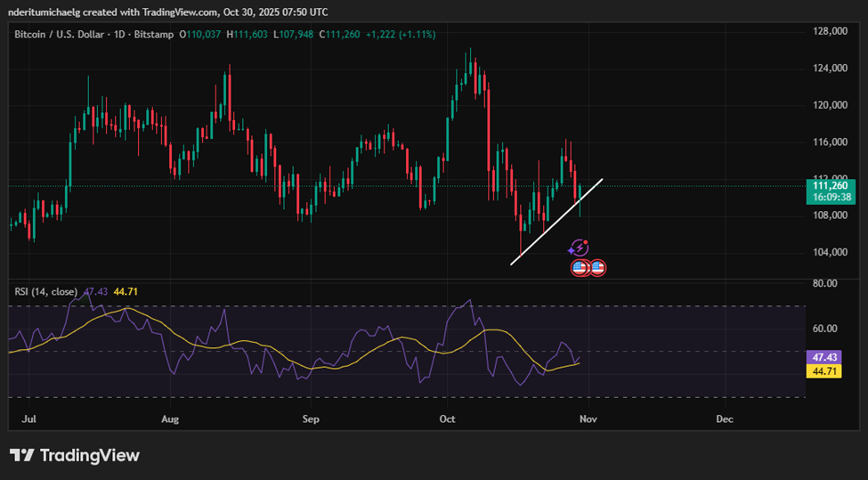Screen dimensions: 868x480
Task: Click the yellow 44.71 value in RSI legend
Action: tap(126, 292)
